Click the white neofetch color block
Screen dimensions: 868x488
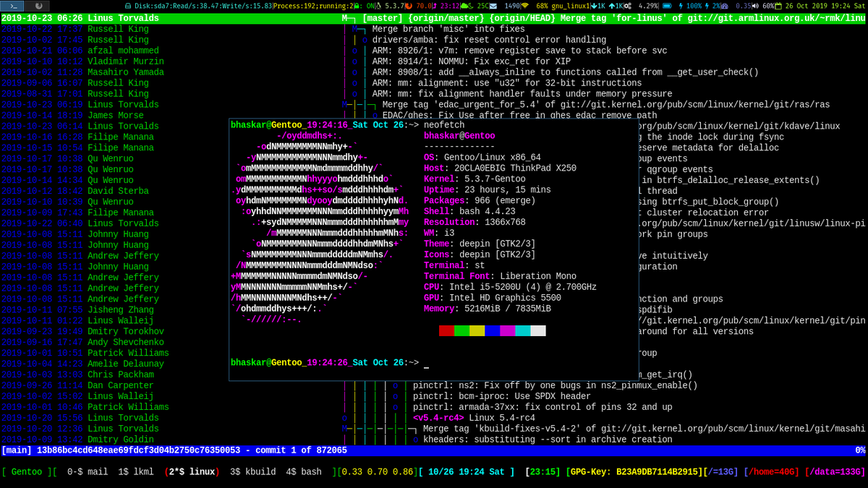538,330
